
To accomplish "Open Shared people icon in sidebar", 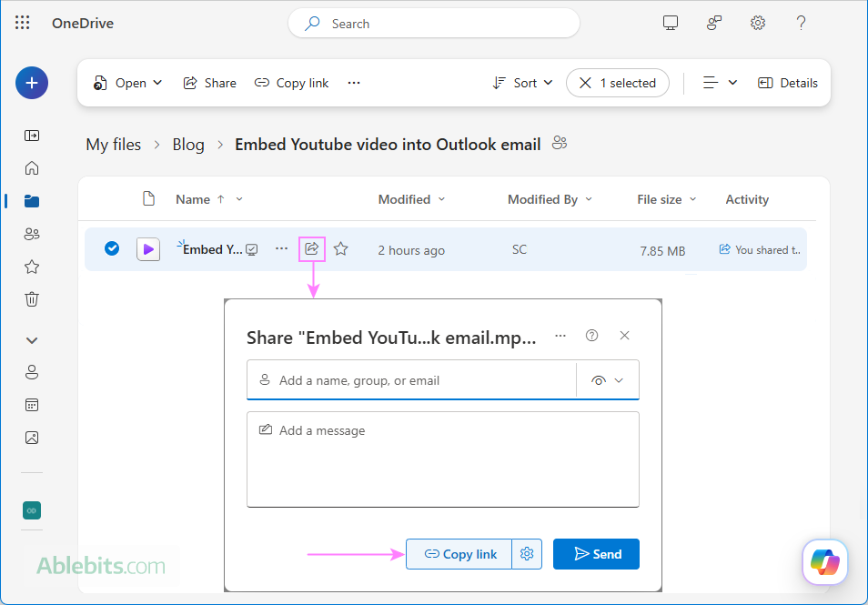I will pos(32,234).
